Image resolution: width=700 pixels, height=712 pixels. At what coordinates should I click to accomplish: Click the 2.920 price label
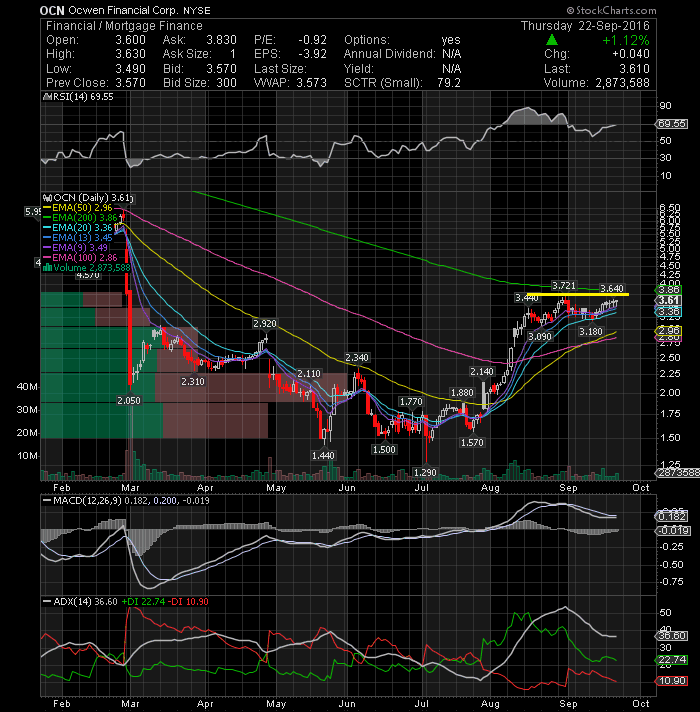[265, 323]
